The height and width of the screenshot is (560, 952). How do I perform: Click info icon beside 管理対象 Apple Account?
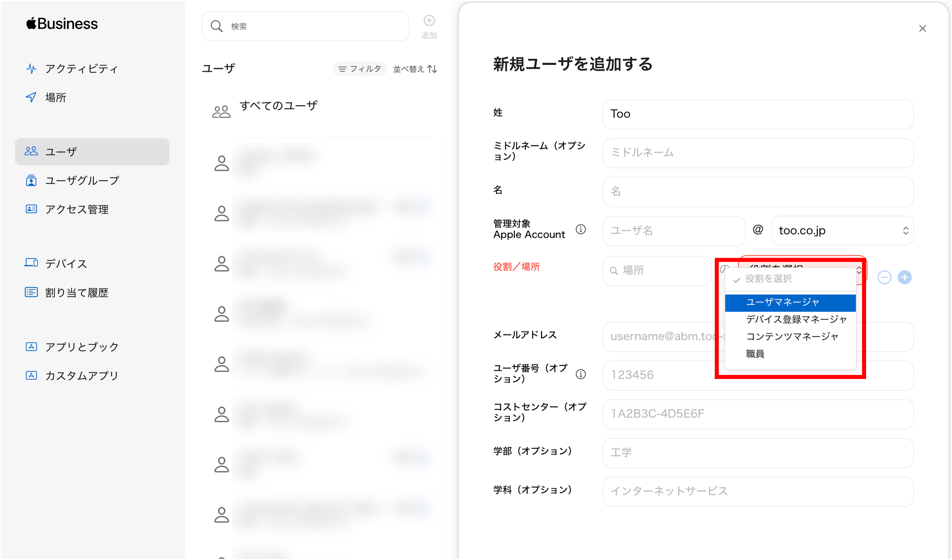pos(581,229)
